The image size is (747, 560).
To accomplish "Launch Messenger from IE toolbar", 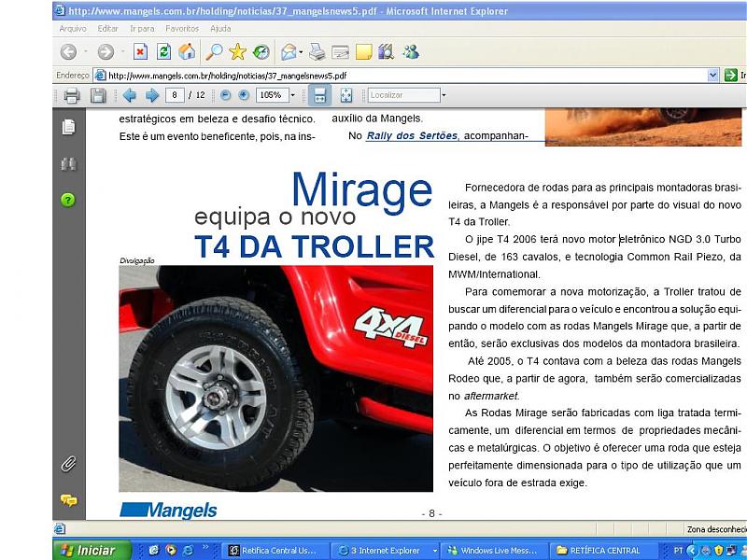I will click(x=410, y=51).
